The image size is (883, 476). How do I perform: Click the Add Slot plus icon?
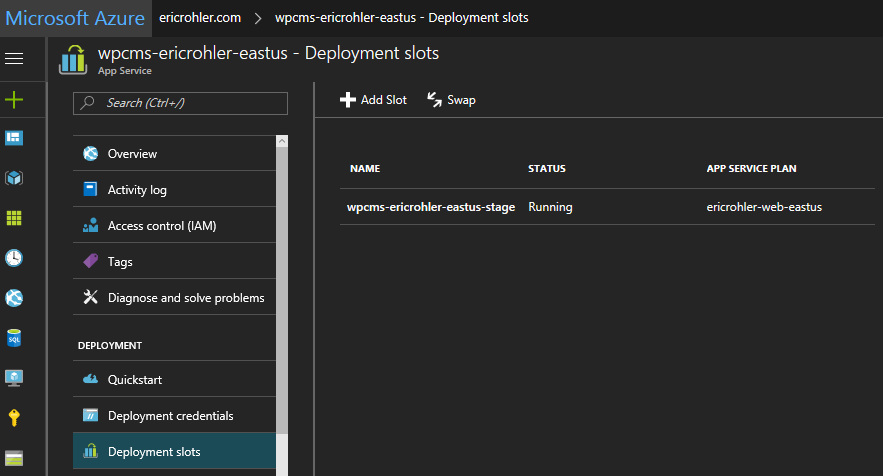coord(347,100)
